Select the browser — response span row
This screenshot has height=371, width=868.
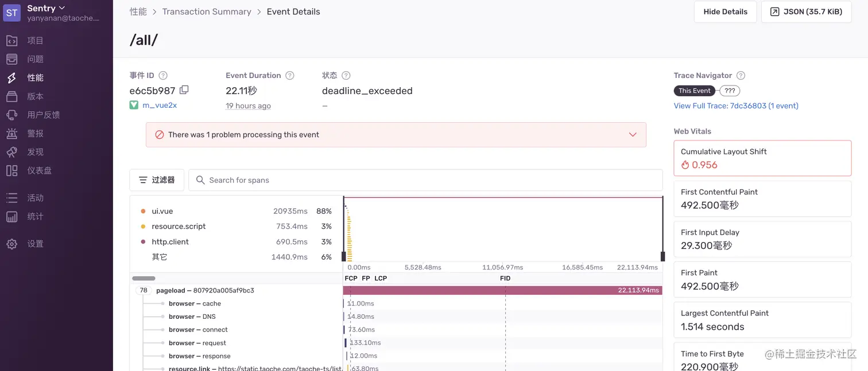click(396, 356)
